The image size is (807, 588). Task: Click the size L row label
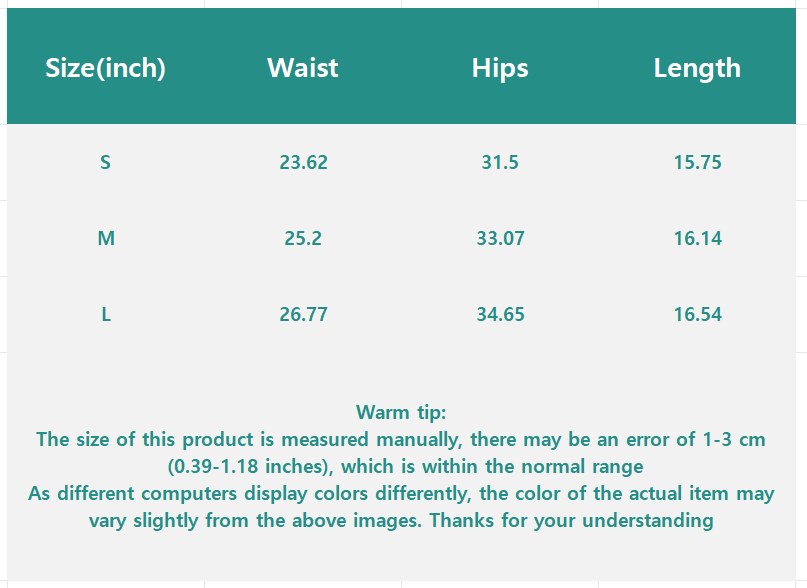(x=106, y=314)
